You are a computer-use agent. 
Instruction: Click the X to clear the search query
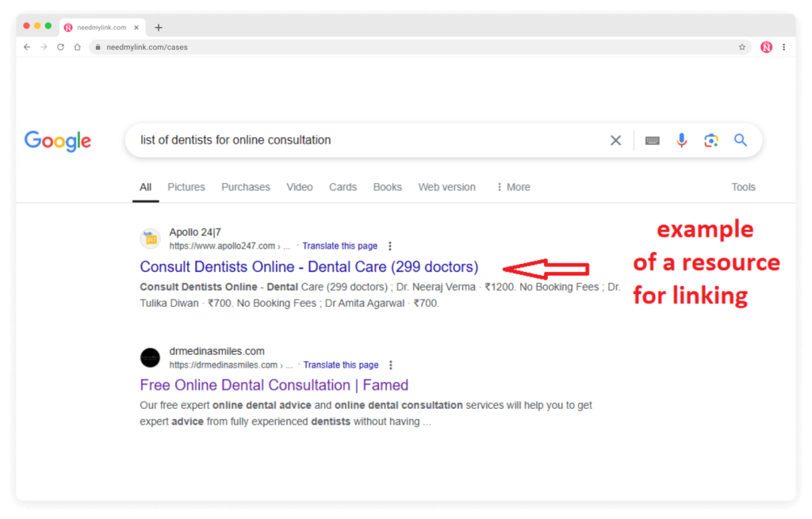(x=615, y=139)
